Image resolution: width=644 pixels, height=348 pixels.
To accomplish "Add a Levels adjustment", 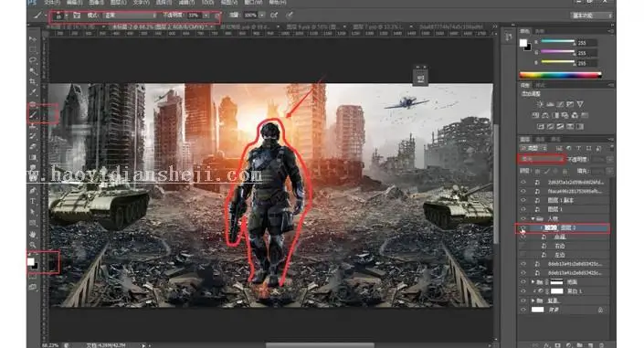I will (x=550, y=104).
